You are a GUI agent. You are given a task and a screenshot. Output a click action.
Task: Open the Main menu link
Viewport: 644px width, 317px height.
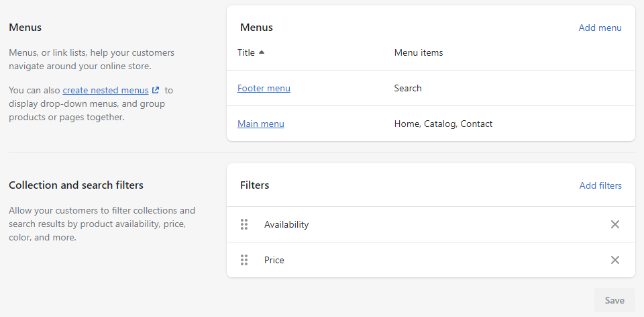click(x=261, y=124)
